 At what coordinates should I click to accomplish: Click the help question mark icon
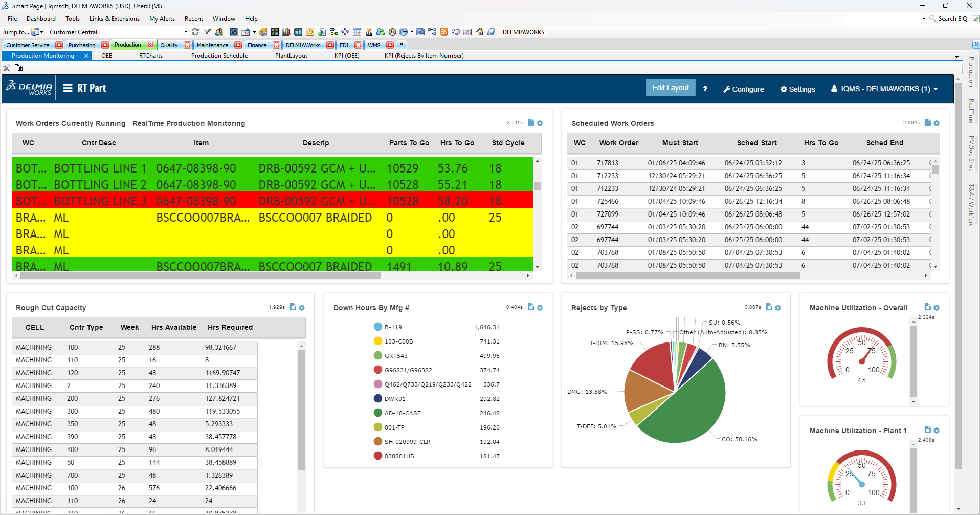tap(705, 89)
